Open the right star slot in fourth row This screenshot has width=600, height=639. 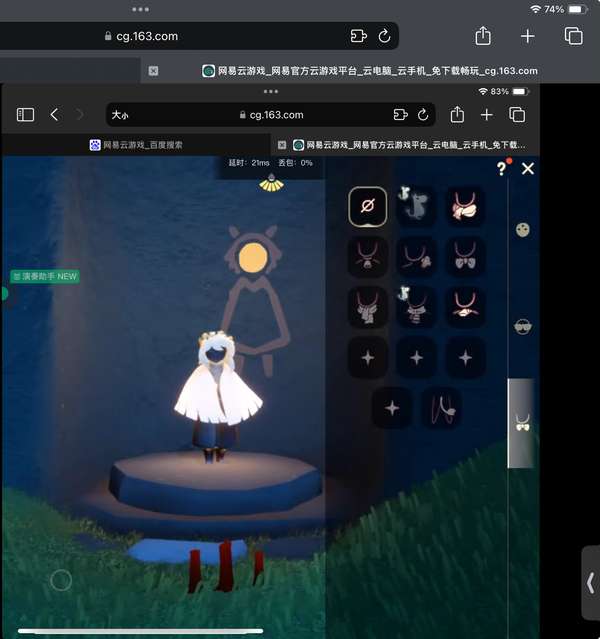[465, 358]
